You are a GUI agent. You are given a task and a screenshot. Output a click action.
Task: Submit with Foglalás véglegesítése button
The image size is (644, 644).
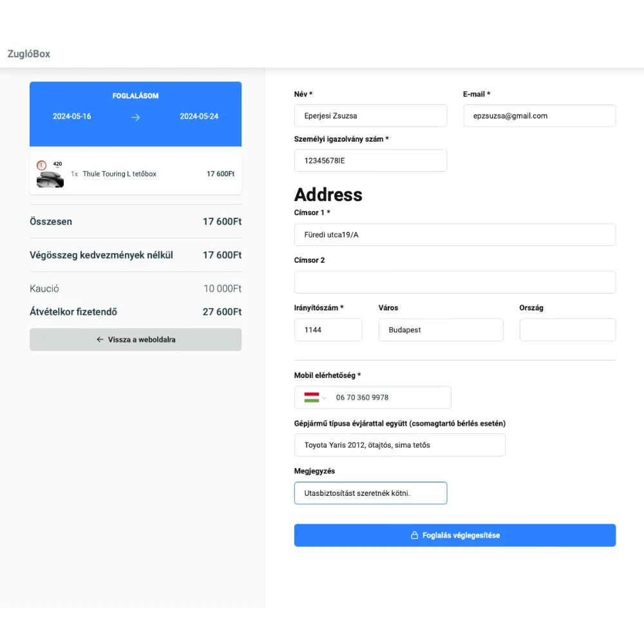[x=455, y=535]
